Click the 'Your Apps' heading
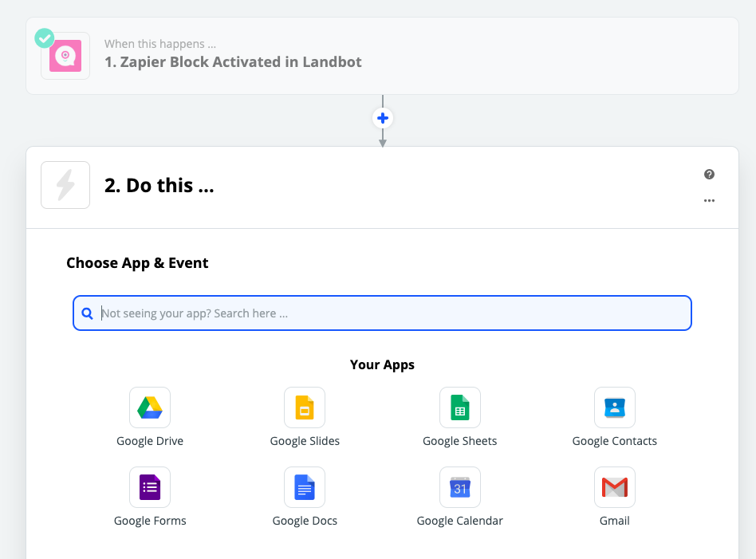The width and height of the screenshot is (756, 559). pos(382,364)
